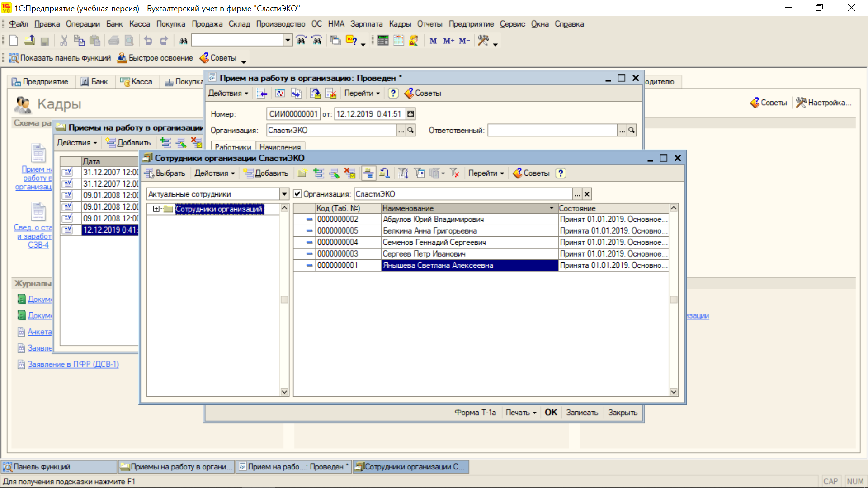Toggle hierarchical view icon in employees toolbar

coord(368,173)
